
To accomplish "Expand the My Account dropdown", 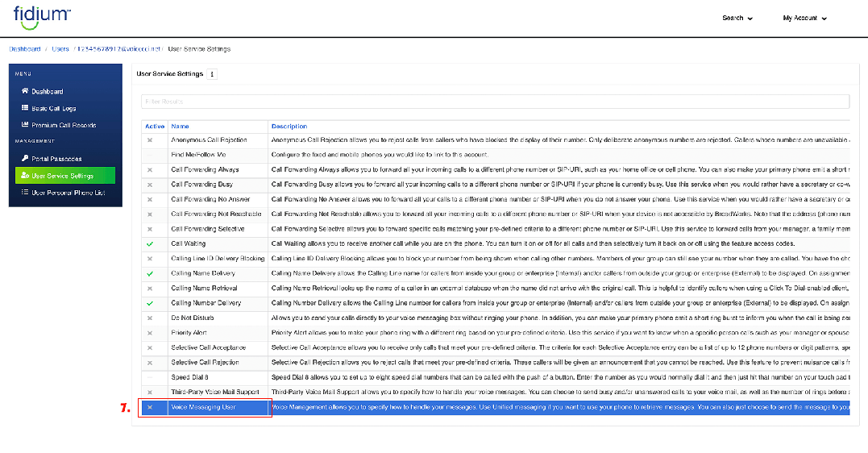I will coord(804,18).
